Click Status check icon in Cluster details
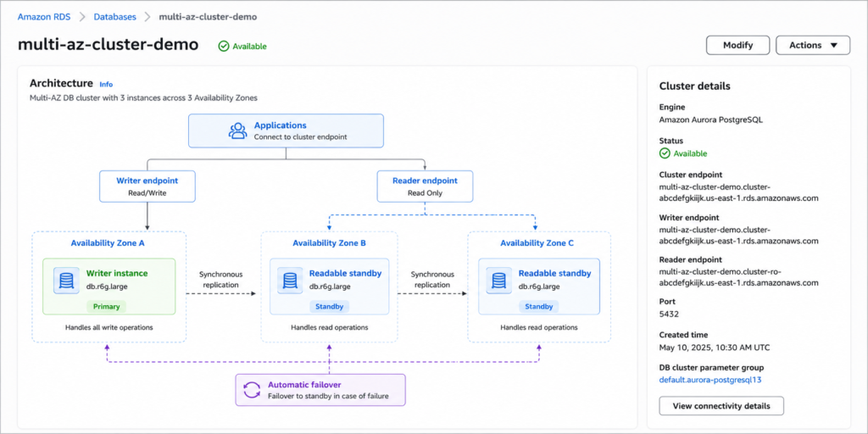 coord(665,153)
